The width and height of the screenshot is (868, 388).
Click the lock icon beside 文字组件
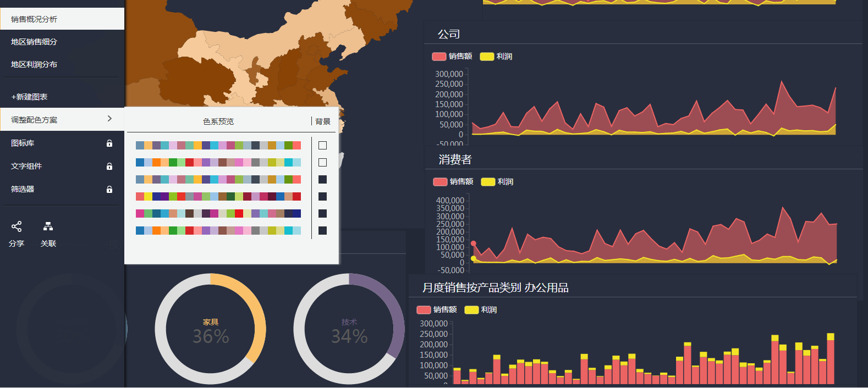(x=109, y=167)
